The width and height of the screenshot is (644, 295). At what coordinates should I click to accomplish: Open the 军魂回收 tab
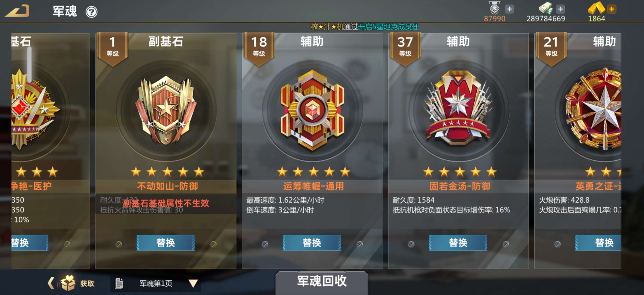pyautogui.click(x=322, y=281)
